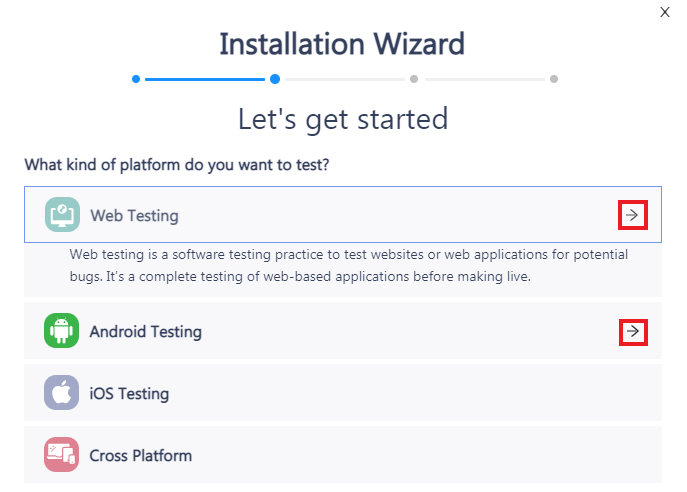The image size is (687, 492).
Task: Click the Let's get started heading
Action: (342, 119)
